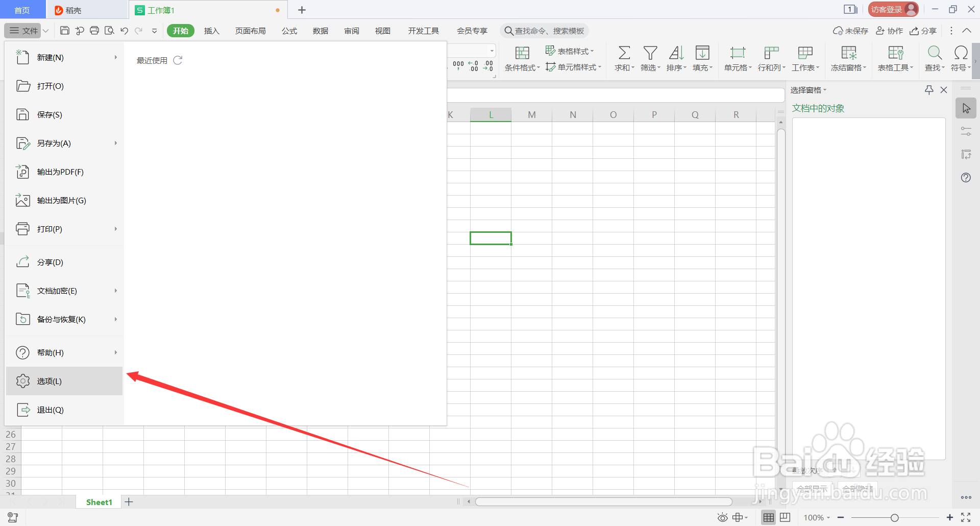Click 全部显示 in the selection pane
Image resolution: width=980 pixels, height=526 pixels.
click(x=812, y=488)
